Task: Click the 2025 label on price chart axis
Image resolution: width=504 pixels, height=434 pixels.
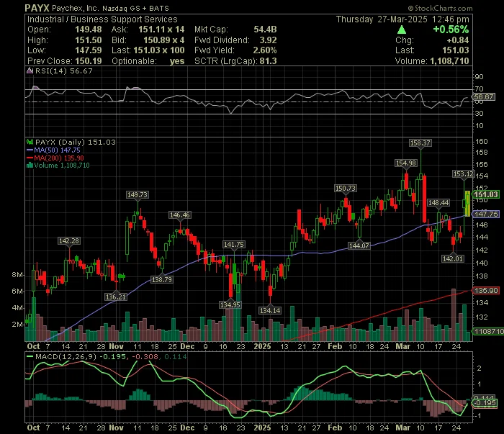Action: [x=262, y=347]
